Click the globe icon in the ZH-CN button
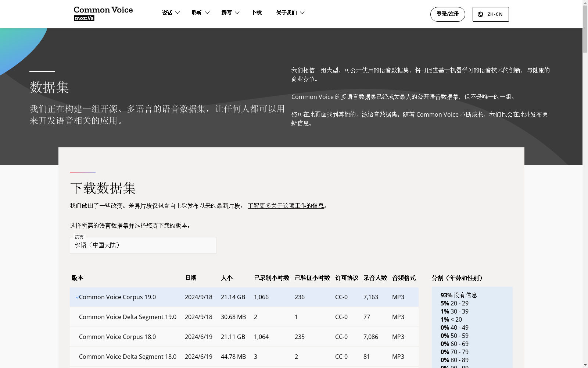The image size is (588, 368). [480, 14]
